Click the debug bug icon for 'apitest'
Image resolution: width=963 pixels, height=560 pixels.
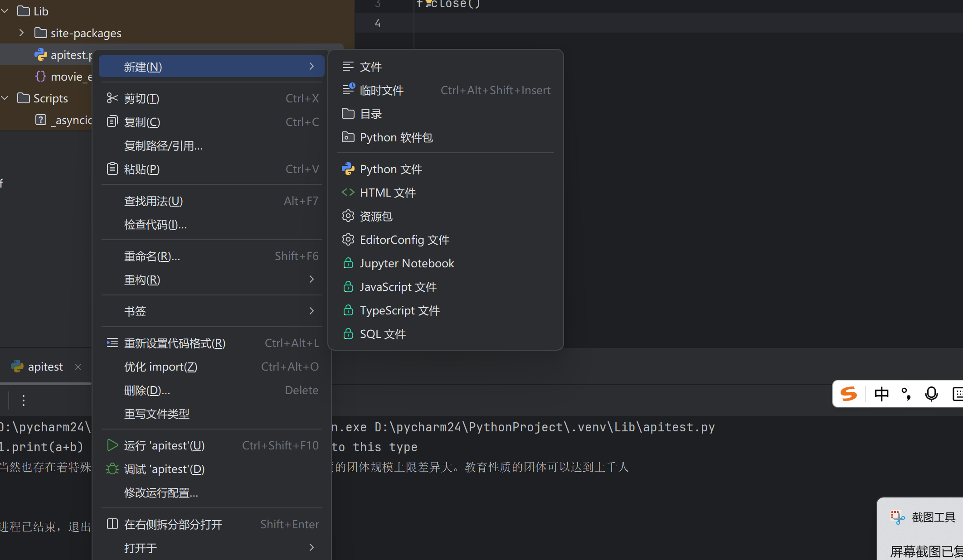[x=112, y=469]
